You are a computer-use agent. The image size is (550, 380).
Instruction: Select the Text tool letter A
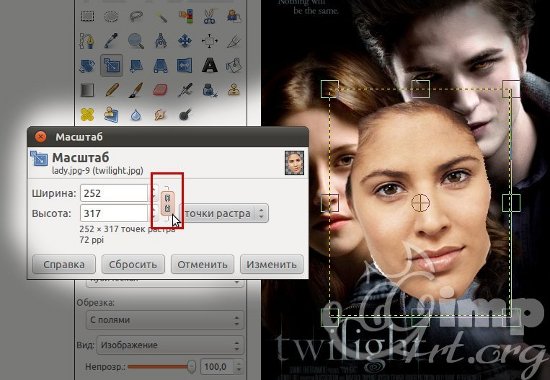[209, 66]
